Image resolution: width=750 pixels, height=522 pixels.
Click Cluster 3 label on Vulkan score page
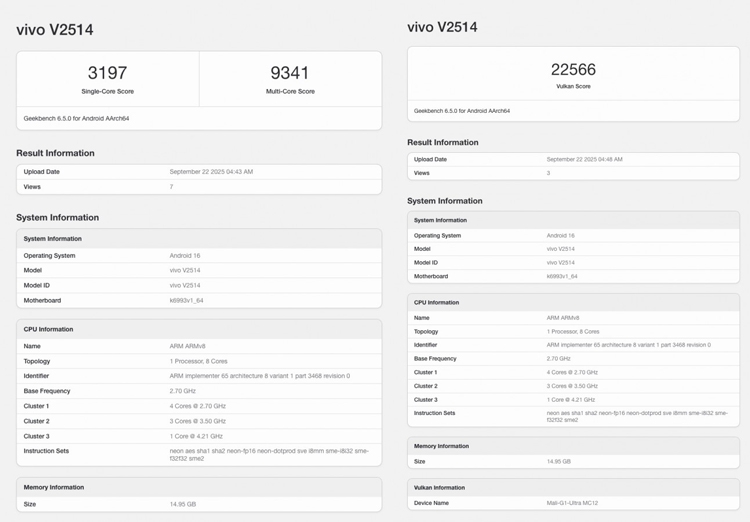point(425,400)
